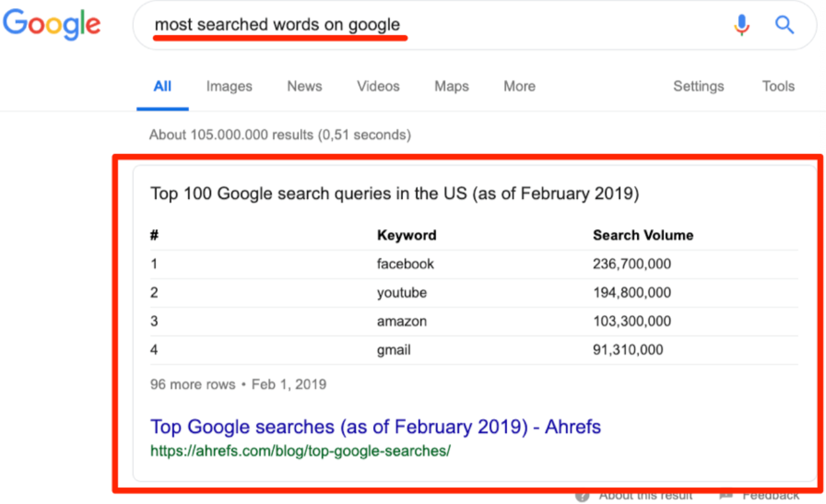Click the Search Volume column header
This screenshot has height=504, width=826.
click(643, 235)
